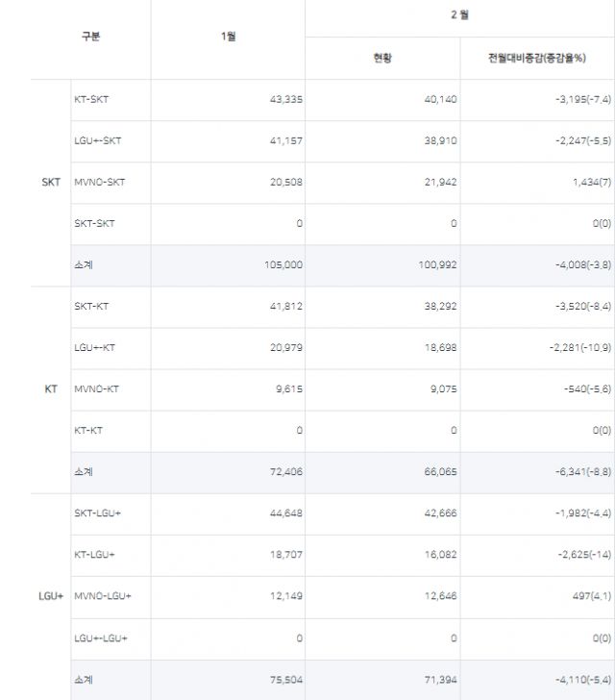
Task: Select the LGU+ carrier group cell
Action: pos(51,596)
